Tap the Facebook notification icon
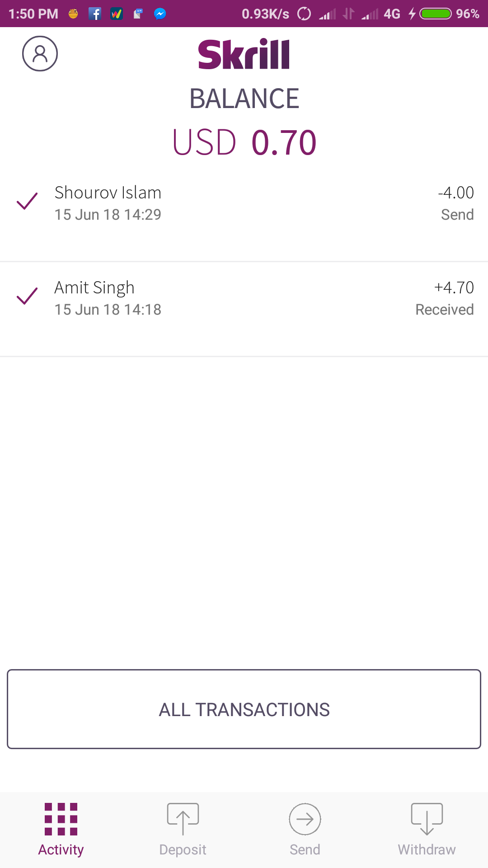The image size is (488, 868). coord(94,14)
